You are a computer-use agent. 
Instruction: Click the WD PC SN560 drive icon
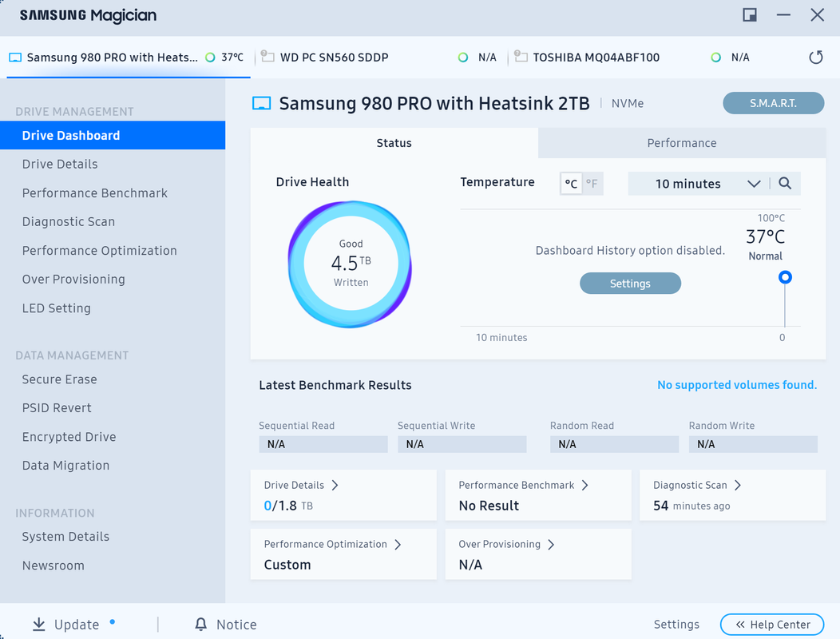[x=267, y=56]
